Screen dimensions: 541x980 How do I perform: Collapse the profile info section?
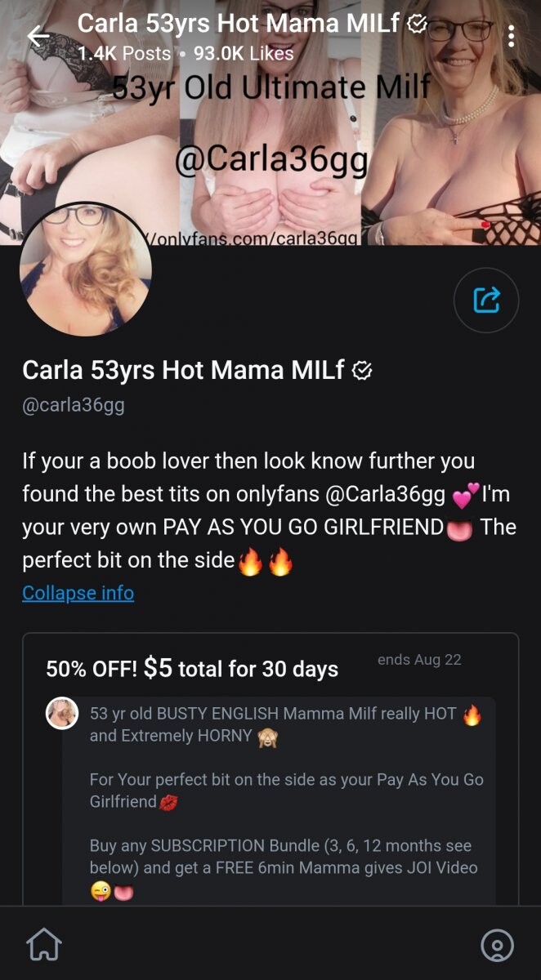(x=78, y=593)
